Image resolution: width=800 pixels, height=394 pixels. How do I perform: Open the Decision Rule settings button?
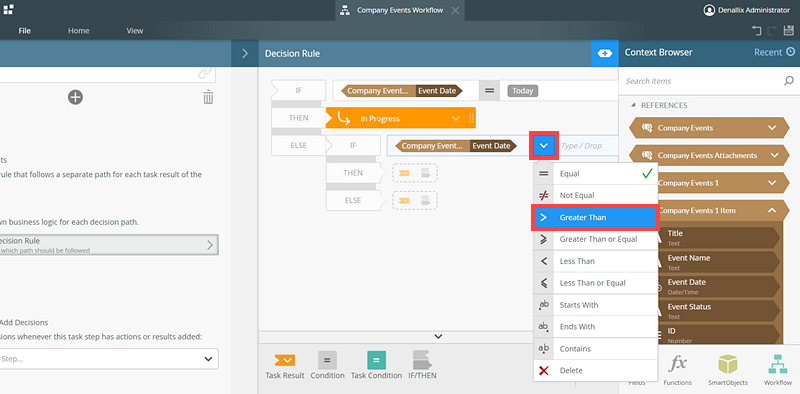tap(109, 244)
